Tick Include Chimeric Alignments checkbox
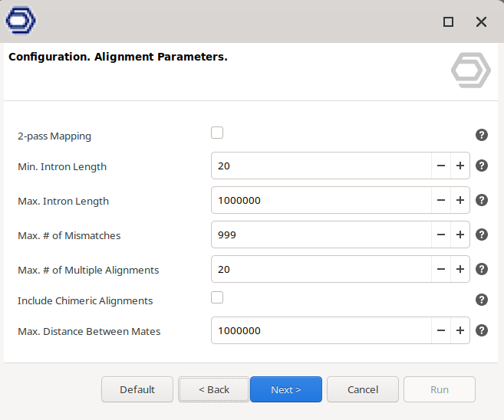 [217, 297]
